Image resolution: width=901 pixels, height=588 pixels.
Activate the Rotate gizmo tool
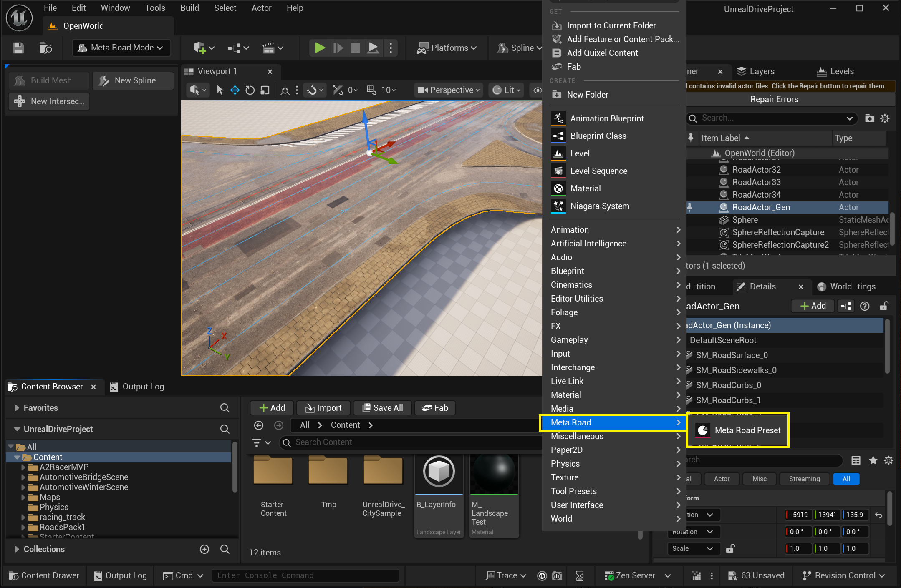click(250, 90)
